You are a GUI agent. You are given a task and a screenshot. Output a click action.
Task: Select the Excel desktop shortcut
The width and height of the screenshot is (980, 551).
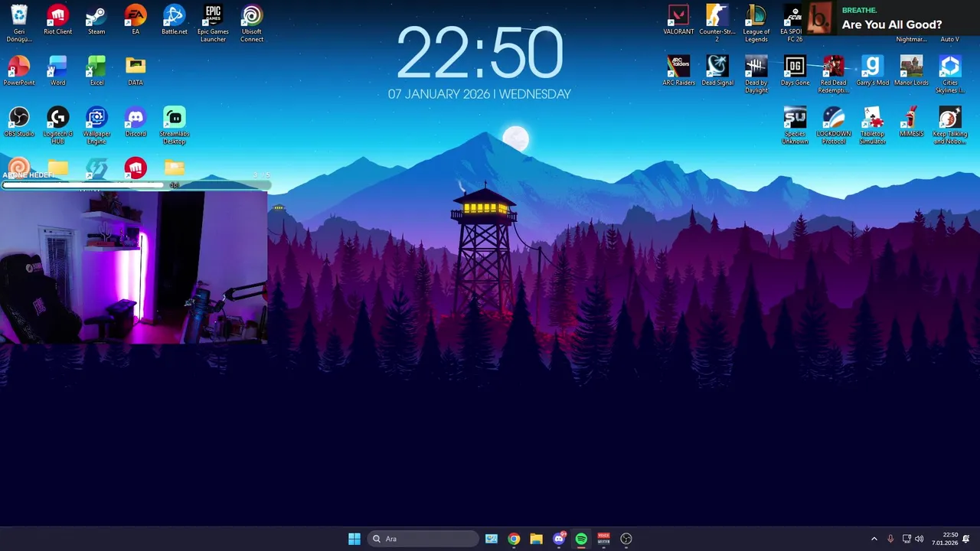96,70
